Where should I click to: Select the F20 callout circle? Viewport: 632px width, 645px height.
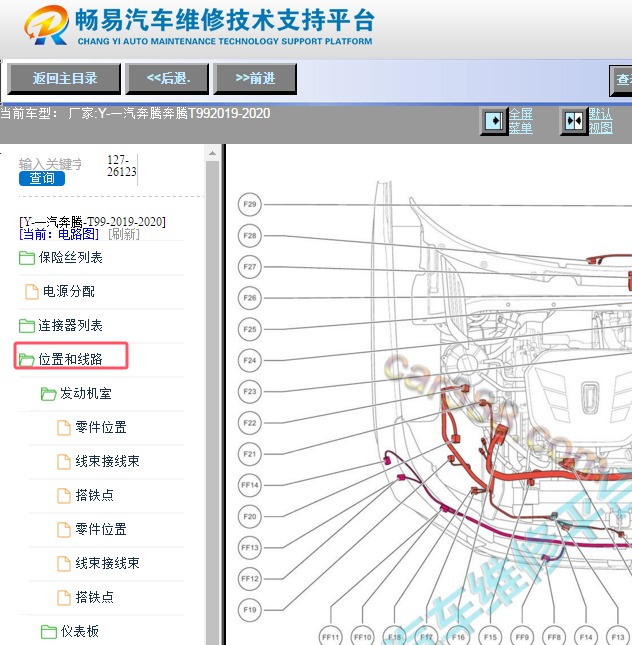coord(250,516)
